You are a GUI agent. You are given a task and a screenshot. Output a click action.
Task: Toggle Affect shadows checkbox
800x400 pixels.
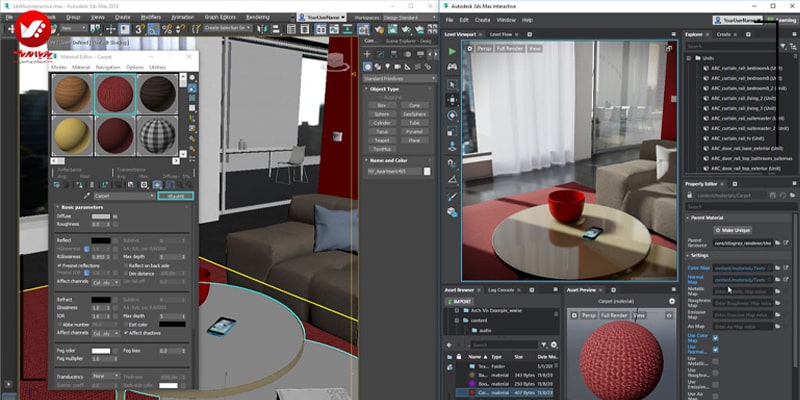click(x=126, y=333)
